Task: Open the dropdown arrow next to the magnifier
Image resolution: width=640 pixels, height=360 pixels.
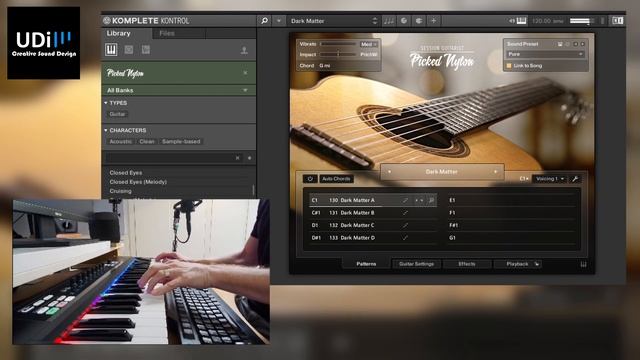Action: pos(279,20)
